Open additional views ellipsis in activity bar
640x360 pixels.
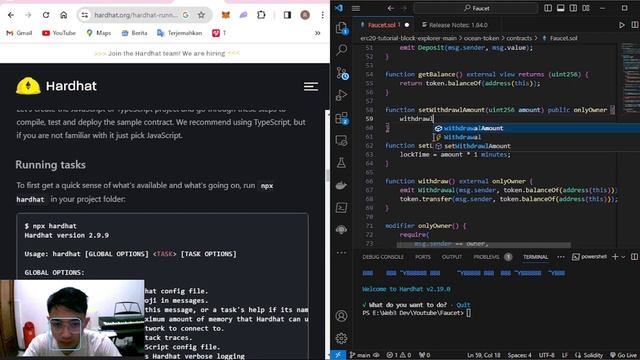click(x=341, y=253)
